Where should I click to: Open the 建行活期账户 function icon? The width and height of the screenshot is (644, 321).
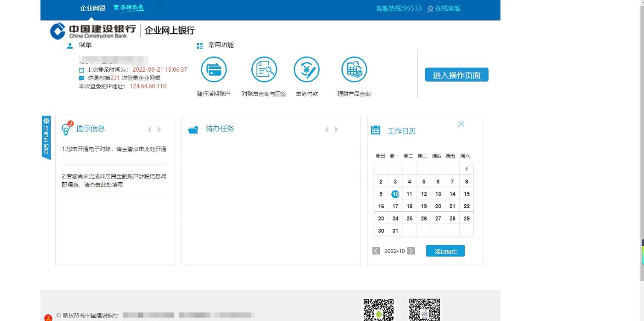tap(214, 69)
